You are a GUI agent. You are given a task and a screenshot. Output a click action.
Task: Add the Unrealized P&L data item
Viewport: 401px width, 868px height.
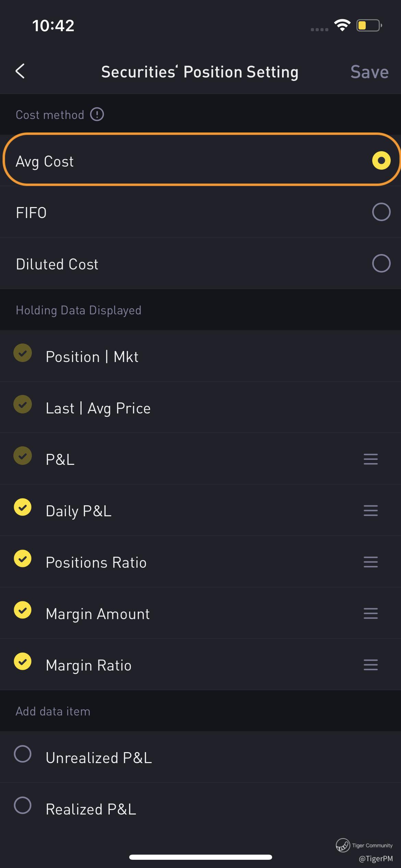pos(23,754)
